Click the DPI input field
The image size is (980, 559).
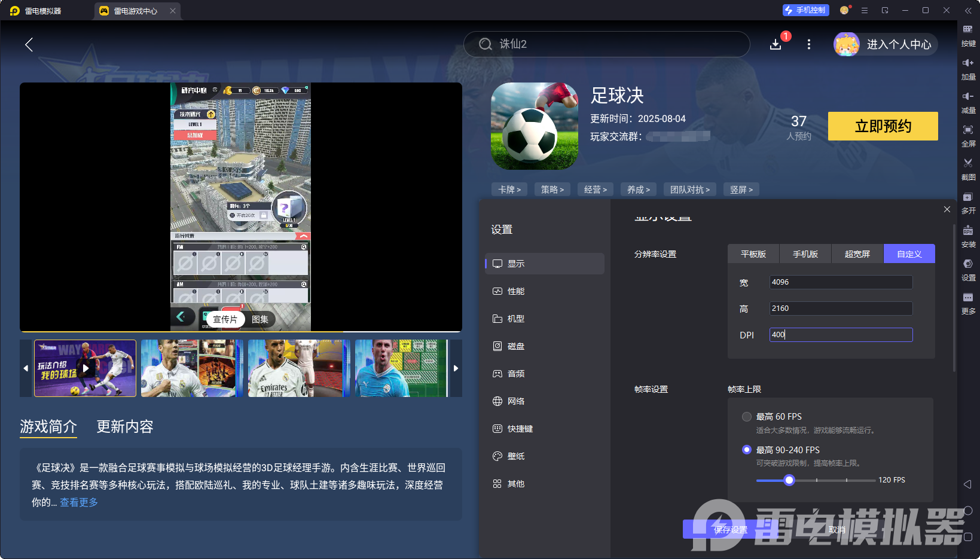click(x=840, y=334)
